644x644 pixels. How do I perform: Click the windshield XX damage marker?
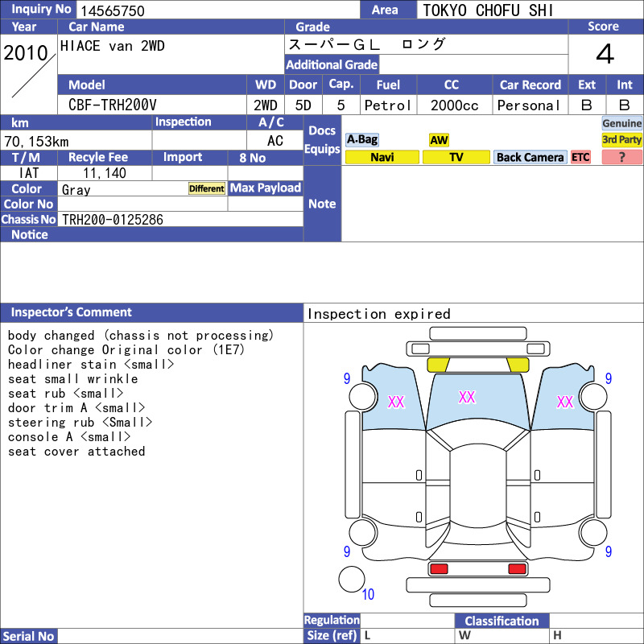pos(467,397)
